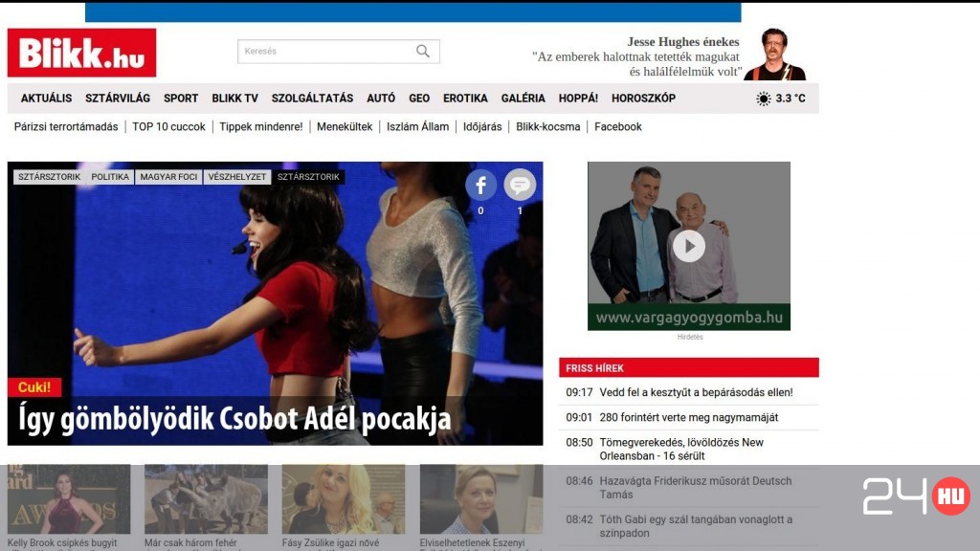Viewport: 980px width, 551px height.
Task: Open the EROTIKA menu item
Action: click(x=465, y=98)
